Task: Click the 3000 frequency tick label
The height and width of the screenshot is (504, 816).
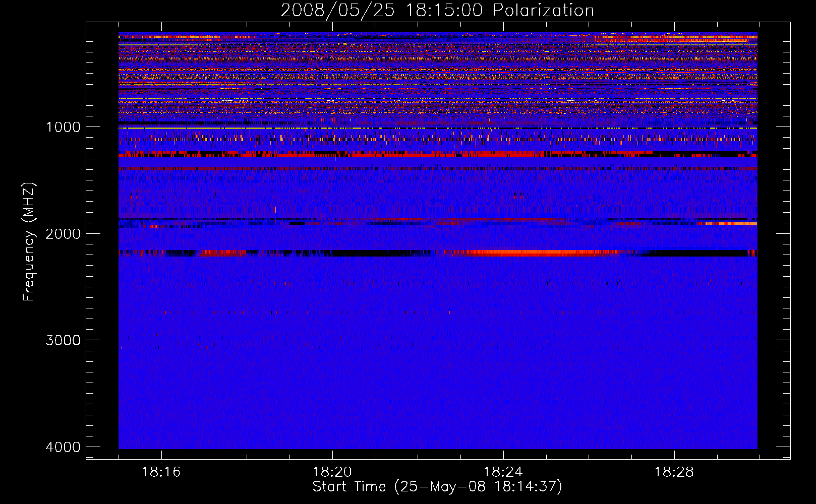Action: click(x=63, y=340)
